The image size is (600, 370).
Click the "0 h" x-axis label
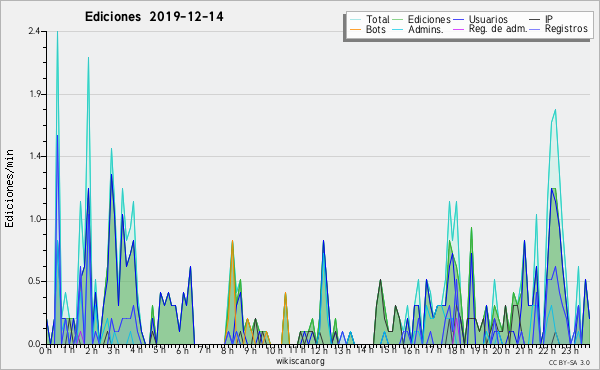point(45,350)
